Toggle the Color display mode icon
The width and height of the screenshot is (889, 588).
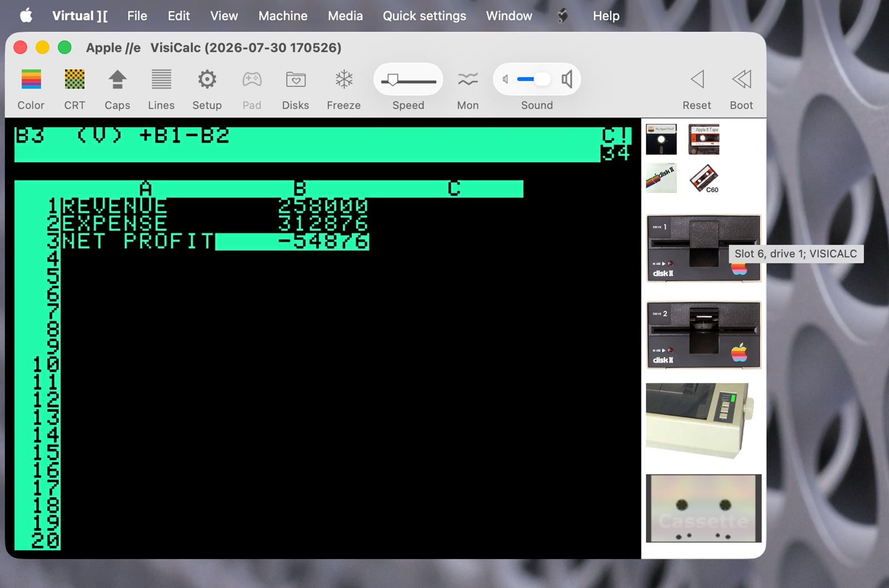pyautogui.click(x=31, y=79)
